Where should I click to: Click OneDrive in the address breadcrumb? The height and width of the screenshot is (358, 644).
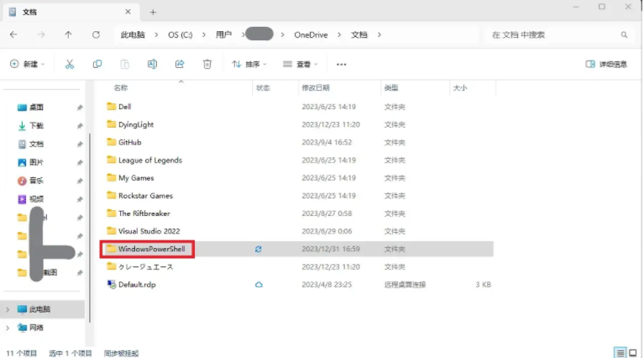pos(311,35)
